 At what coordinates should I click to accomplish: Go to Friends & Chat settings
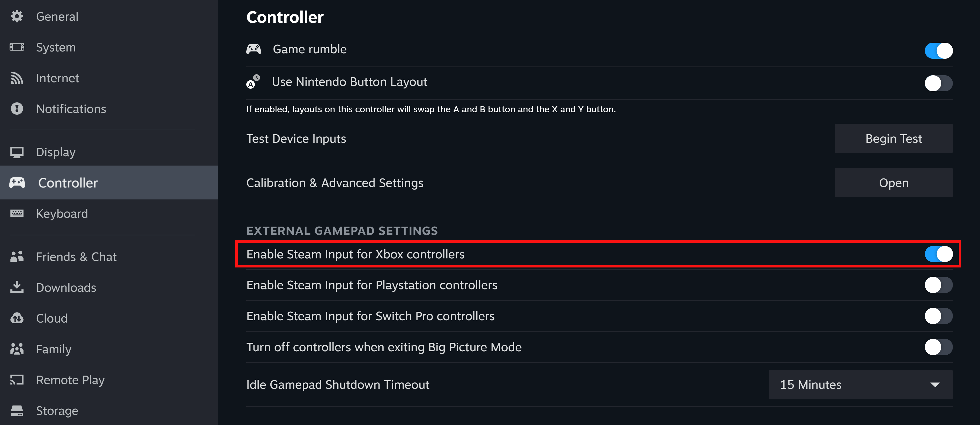76,257
